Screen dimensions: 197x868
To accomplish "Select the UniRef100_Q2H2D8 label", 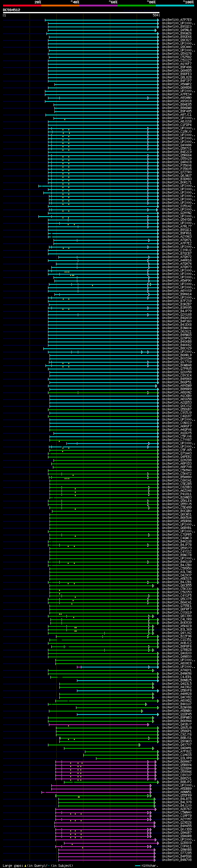I will (177, 460).
